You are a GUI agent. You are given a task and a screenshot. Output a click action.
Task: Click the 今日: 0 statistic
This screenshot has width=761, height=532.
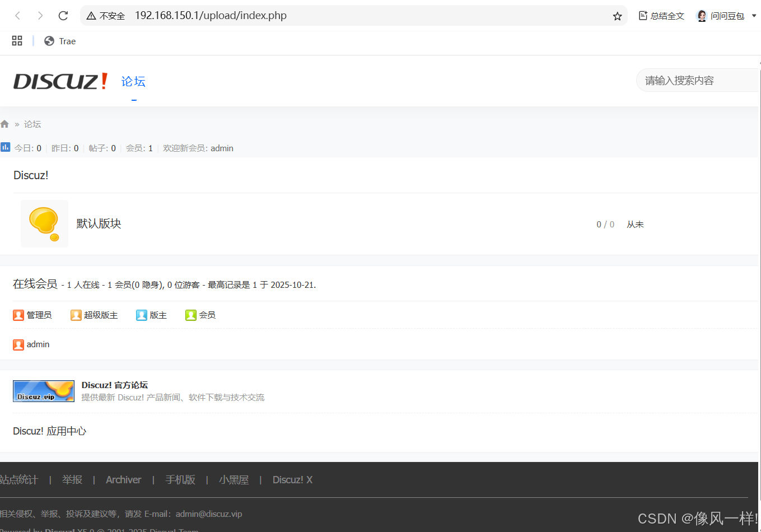click(x=27, y=148)
